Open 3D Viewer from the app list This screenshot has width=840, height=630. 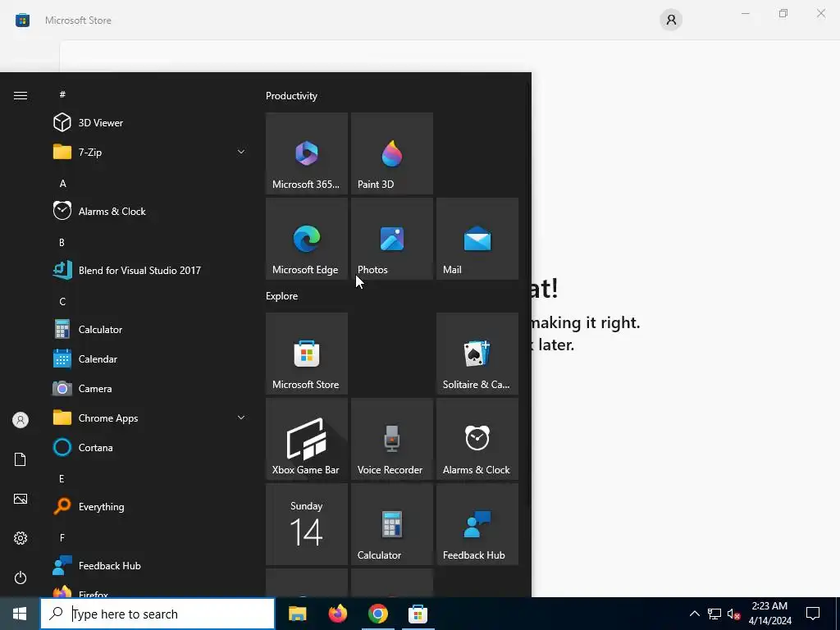tap(150, 123)
